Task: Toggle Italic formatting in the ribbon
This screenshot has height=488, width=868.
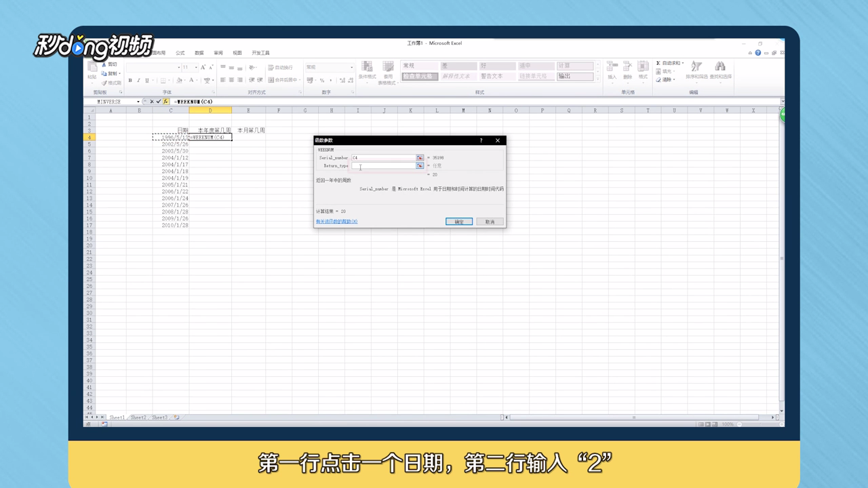Action: coord(138,81)
